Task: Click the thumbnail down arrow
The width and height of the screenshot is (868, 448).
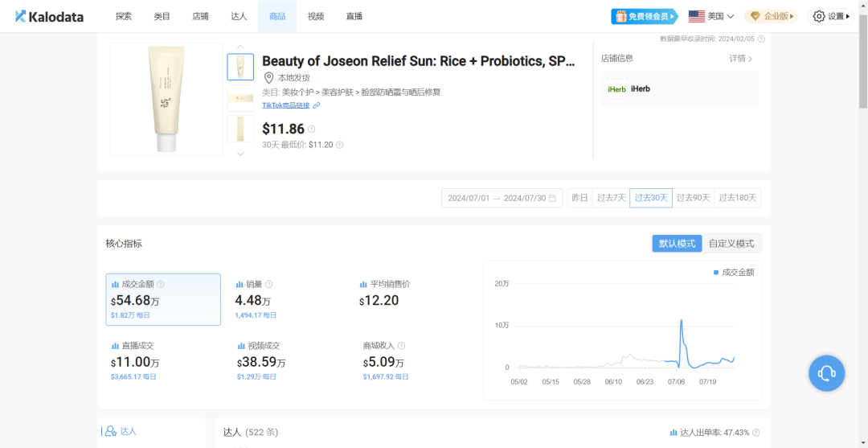Action: pyautogui.click(x=240, y=154)
